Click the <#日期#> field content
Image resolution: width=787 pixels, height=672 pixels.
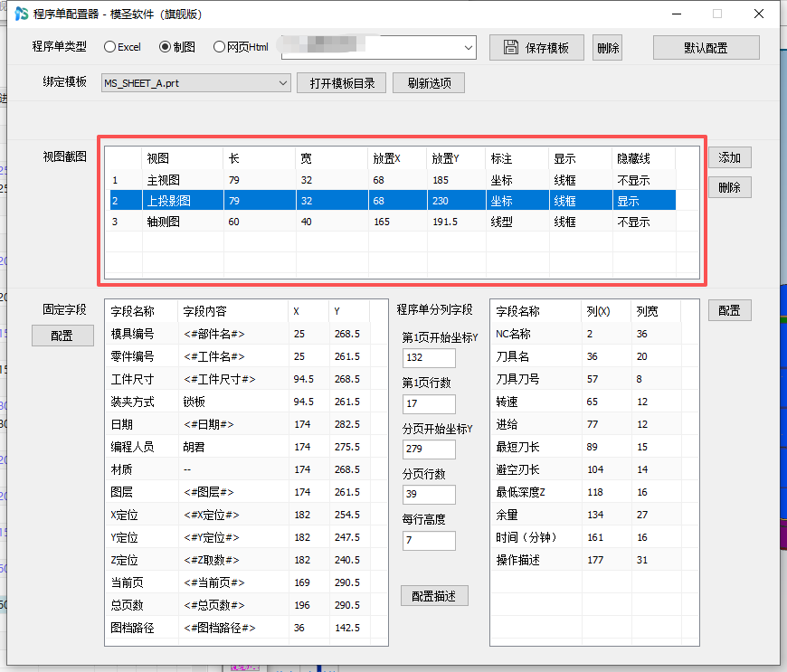tap(208, 424)
